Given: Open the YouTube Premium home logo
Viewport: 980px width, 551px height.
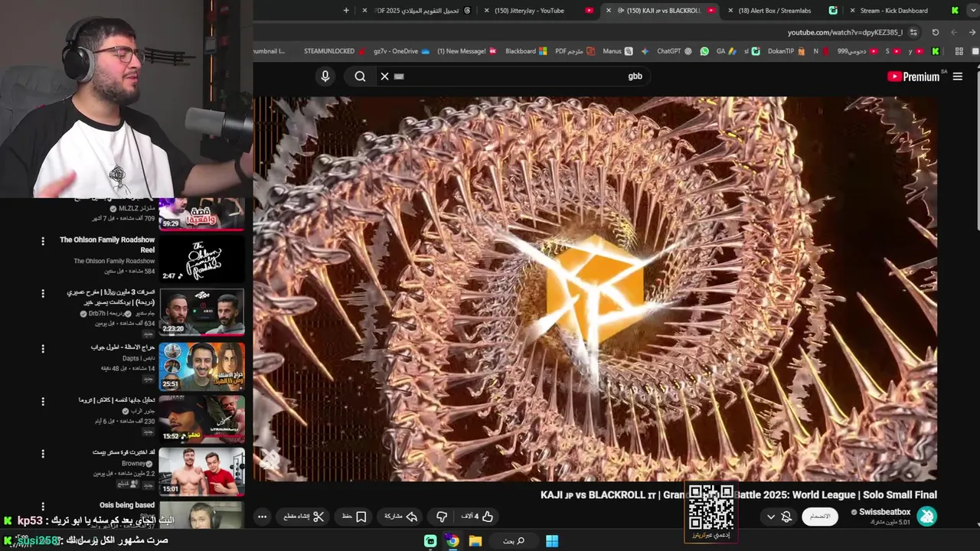Looking at the screenshot, I should pyautogui.click(x=914, y=77).
